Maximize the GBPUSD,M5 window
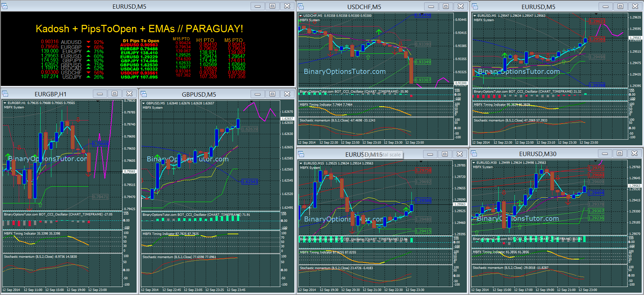The image size is (644, 295). (x=272, y=94)
